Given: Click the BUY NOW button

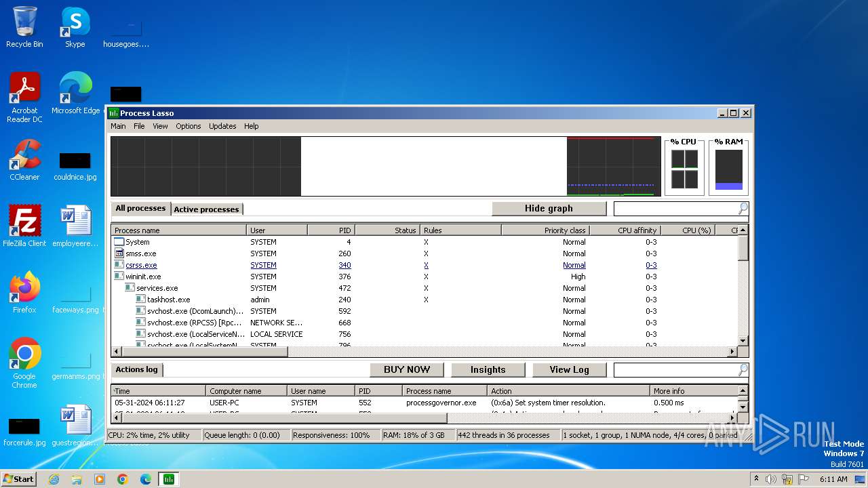Looking at the screenshot, I should click(x=407, y=370).
